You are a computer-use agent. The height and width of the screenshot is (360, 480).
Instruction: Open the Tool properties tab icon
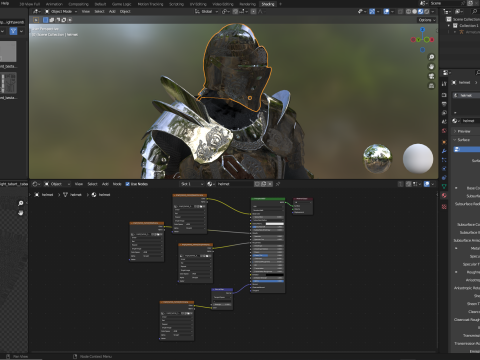click(x=444, y=84)
